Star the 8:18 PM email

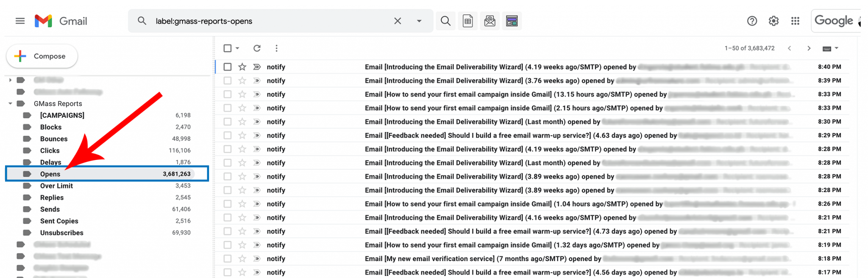(x=242, y=259)
